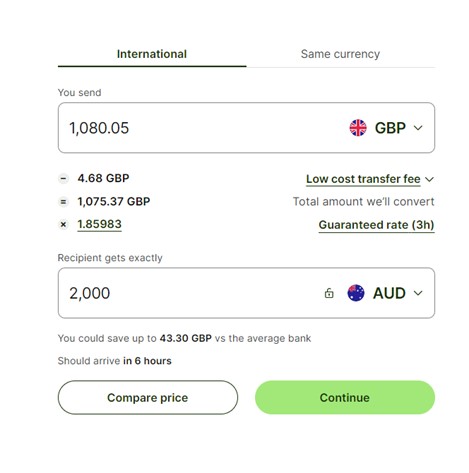Open the AUD currency dropdown
Screen dimensions: 469x473
pyautogui.click(x=385, y=293)
